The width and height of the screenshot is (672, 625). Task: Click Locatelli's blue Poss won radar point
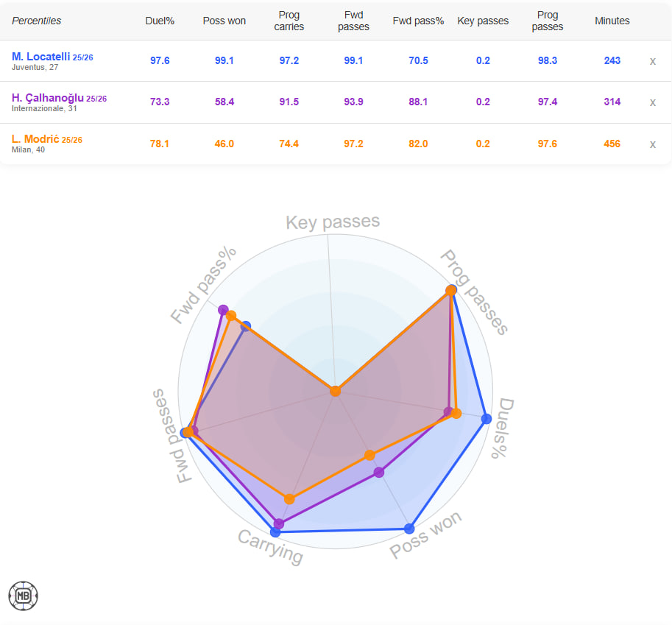pos(410,528)
